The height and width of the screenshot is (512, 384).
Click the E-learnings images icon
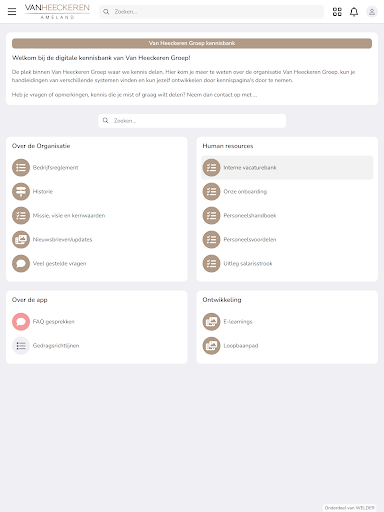pyautogui.click(x=212, y=322)
